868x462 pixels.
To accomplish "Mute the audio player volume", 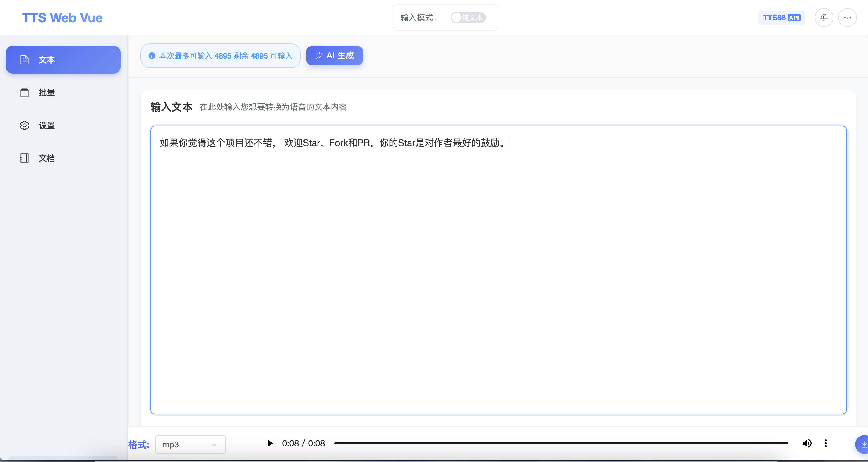I will (807, 443).
